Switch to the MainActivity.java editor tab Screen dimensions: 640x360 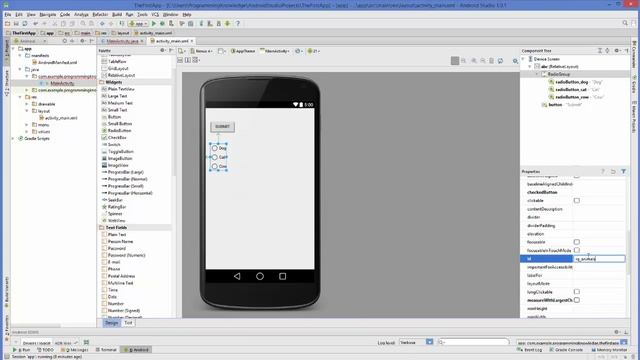point(123,41)
